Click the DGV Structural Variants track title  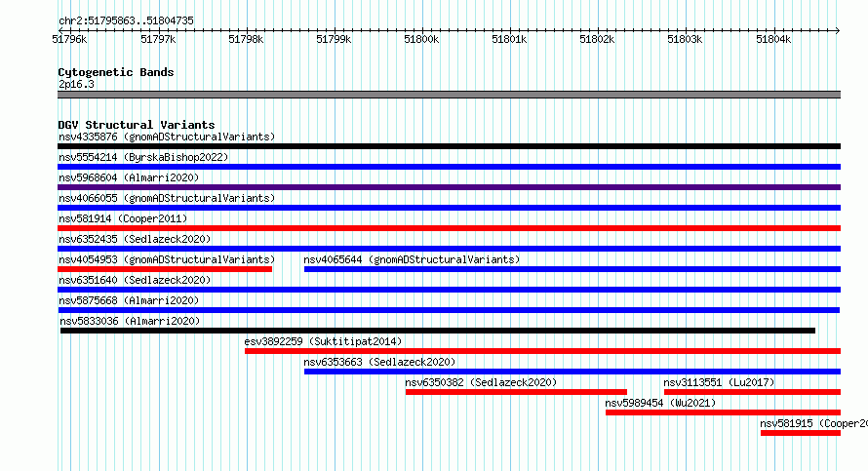(x=137, y=125)
